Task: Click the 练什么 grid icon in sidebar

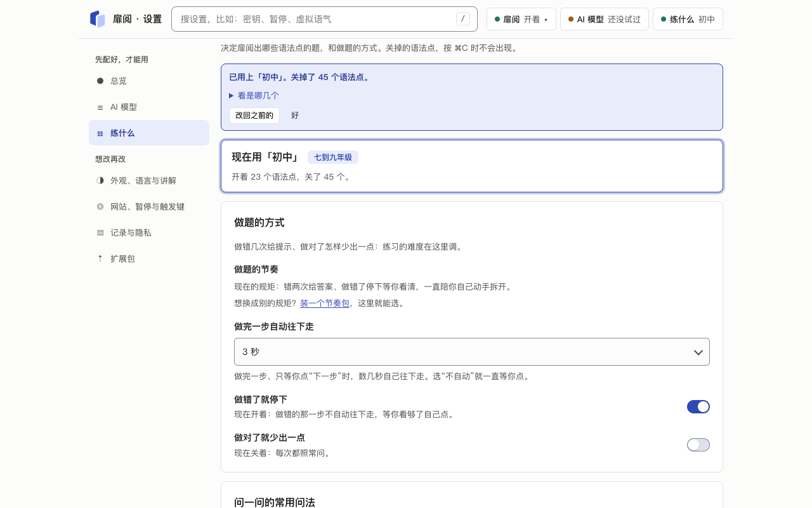Action: point(100,133)
